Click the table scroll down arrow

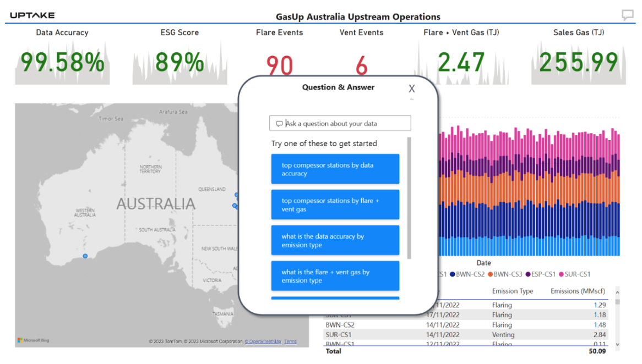point(617,344)
